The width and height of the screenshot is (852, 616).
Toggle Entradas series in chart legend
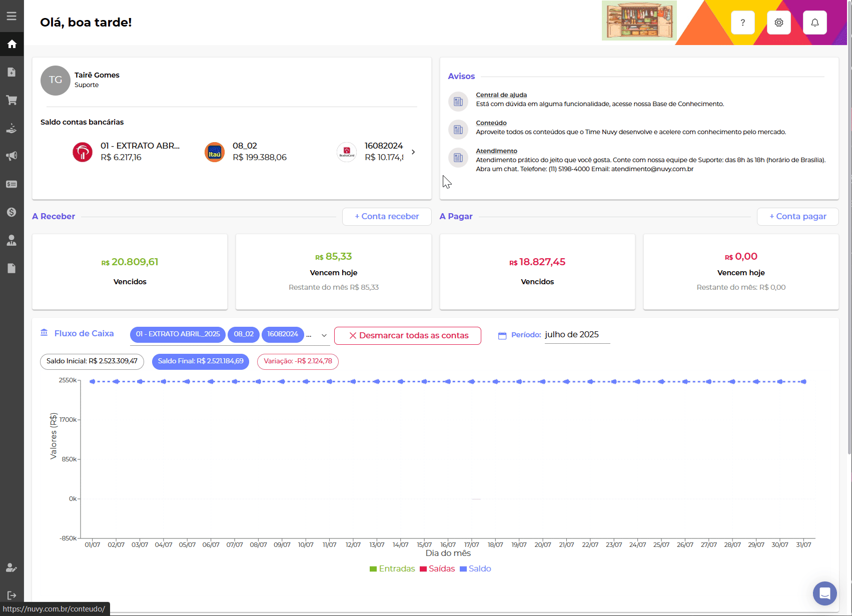click(x=392, y=569)
